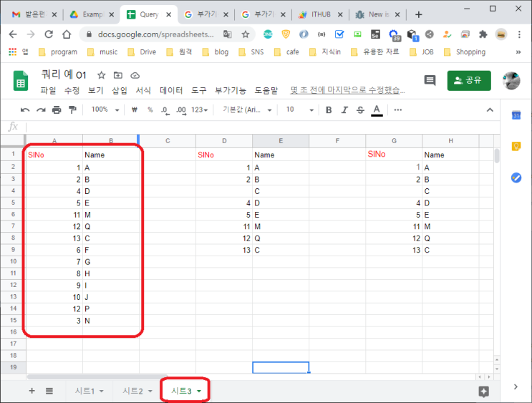Screen dimensions: 532x403
Task: Bookmark this page with the star
Action: [x=246, y=34]
